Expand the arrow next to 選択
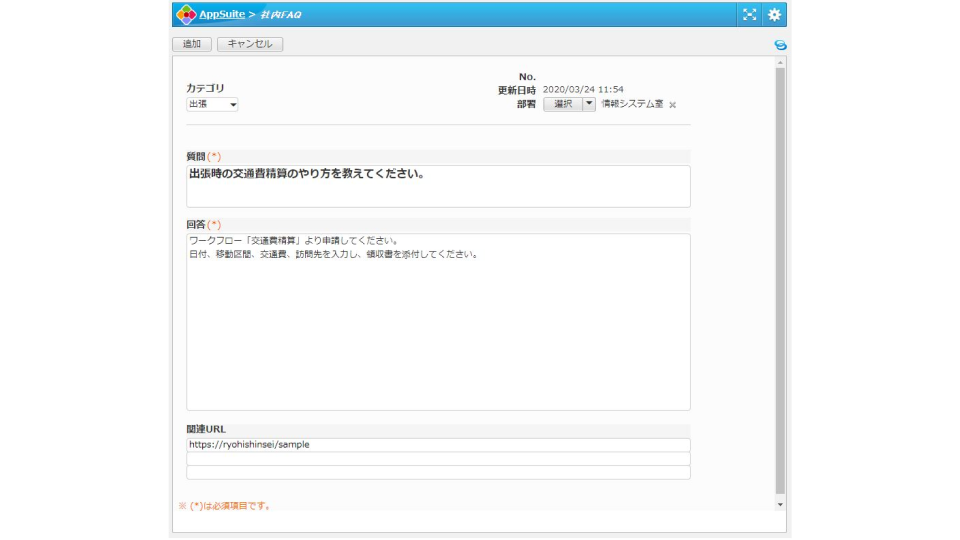 pyautogui.click(x=589, y=104)
